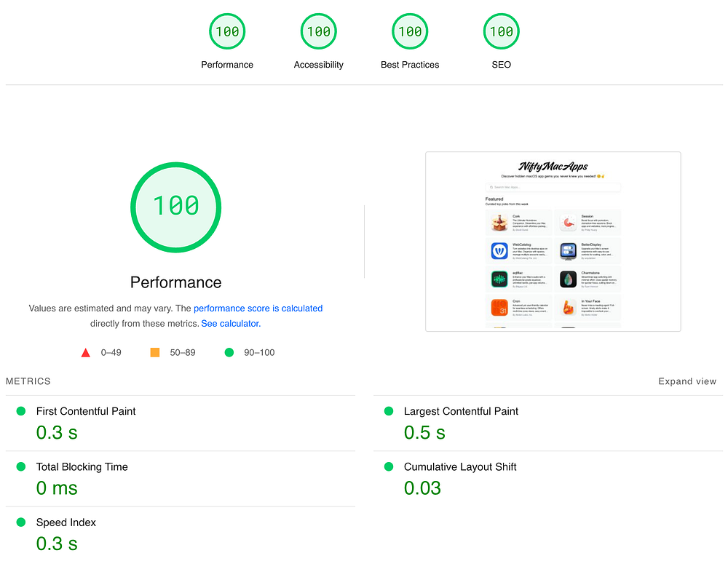
Task: Click the Performance score gauge at top
Action: click(x=227, y=31)
